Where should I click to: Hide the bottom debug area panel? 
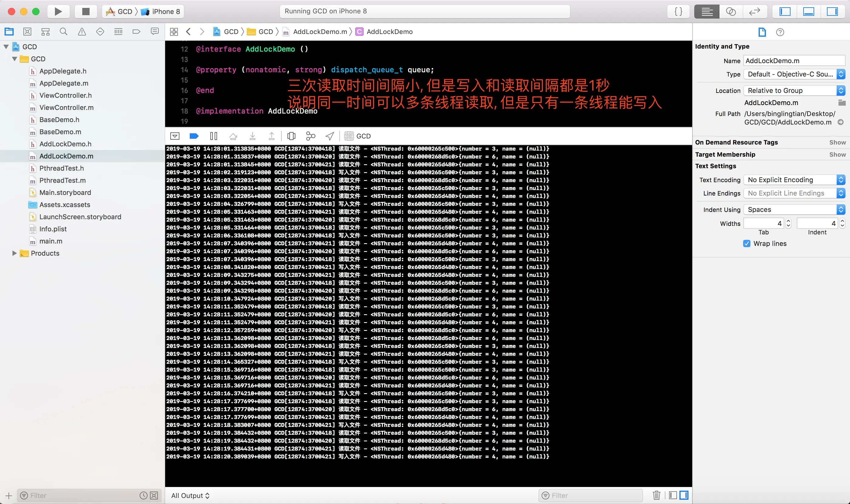(x=808, y=12)
